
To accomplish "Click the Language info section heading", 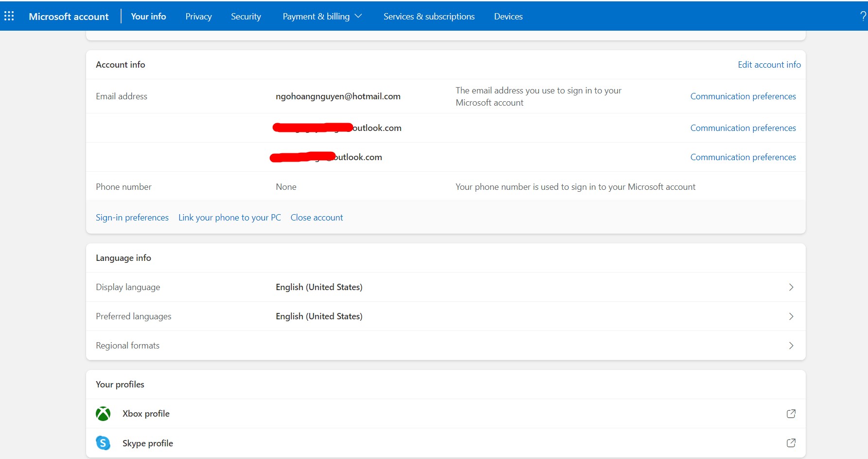I will (124, 258).
